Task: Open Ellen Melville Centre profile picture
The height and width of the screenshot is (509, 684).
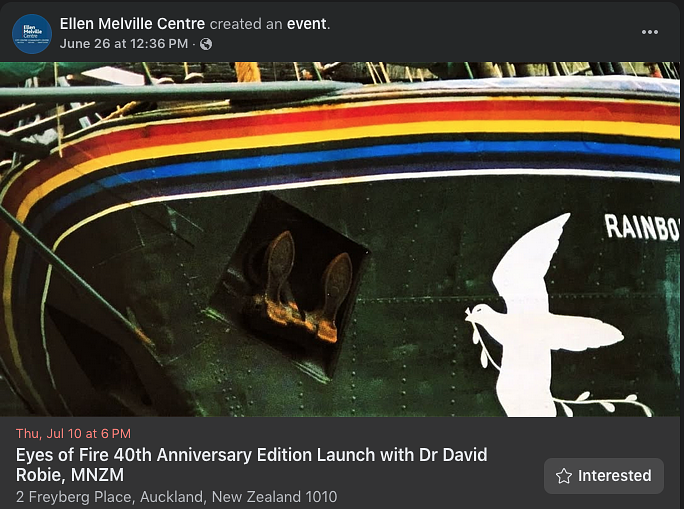Action: click(32, 34)
